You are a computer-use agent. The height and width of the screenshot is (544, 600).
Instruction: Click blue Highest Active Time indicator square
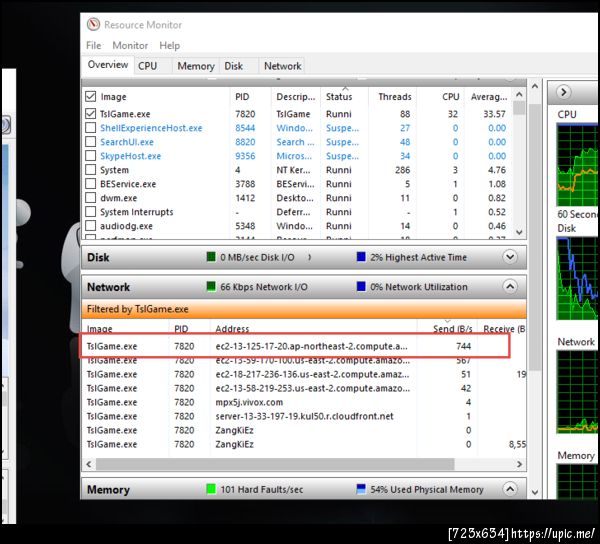click(x=361, y=257)
